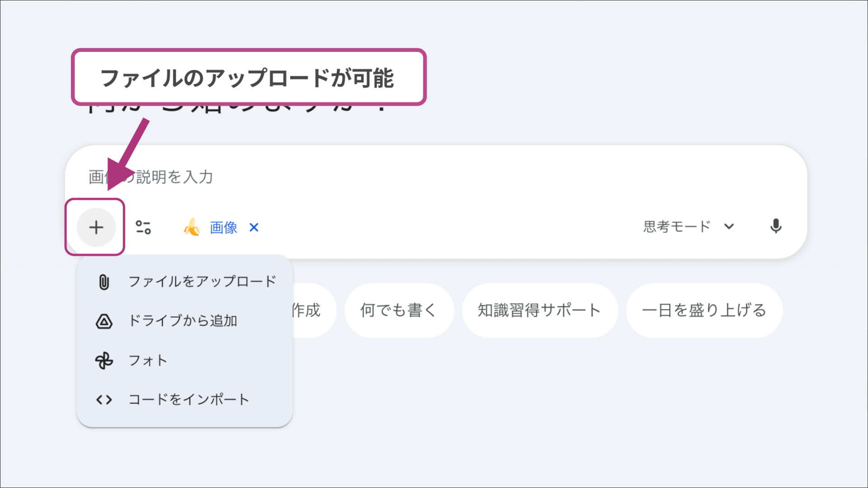Deselect the active 画像 generation mode
The width and height of the screenshot is (868, 488).
click(254, 228)
